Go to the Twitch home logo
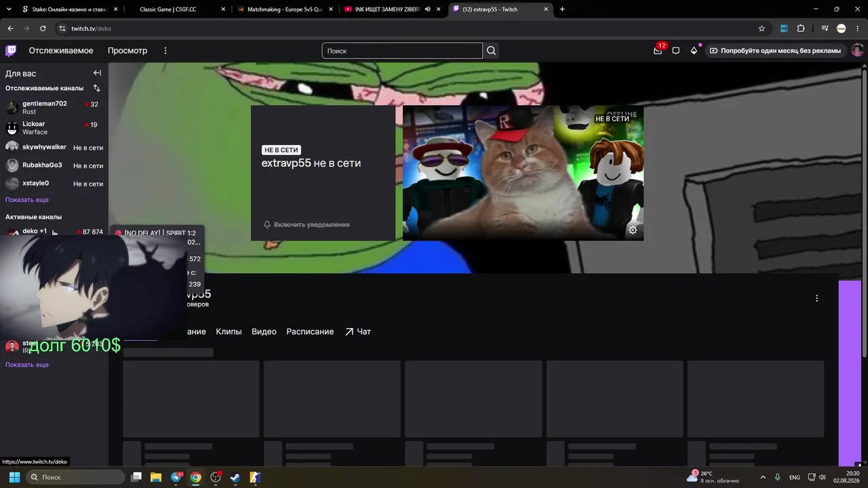868x488 pixels. 11,51
